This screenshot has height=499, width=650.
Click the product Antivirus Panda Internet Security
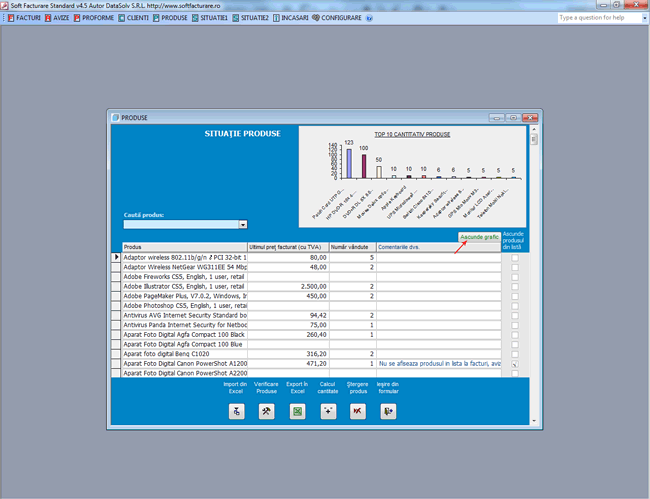(184, 325)
